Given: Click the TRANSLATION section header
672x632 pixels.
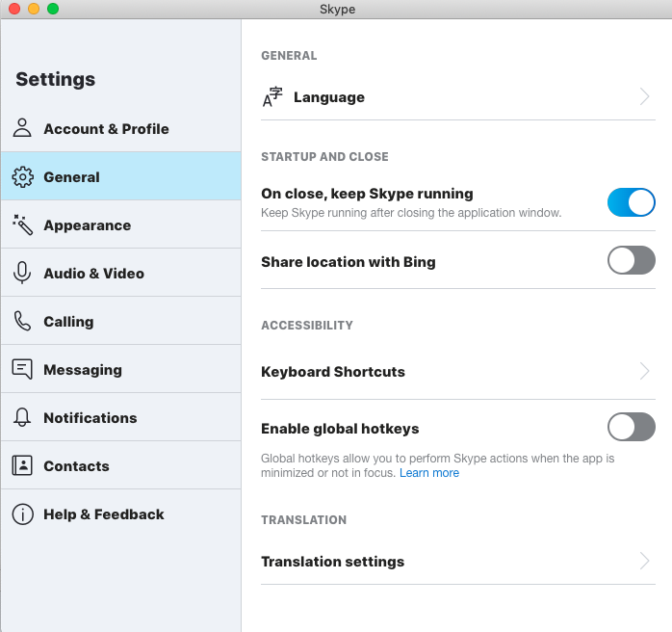Looking at the screenshot, I should point(304,519).
